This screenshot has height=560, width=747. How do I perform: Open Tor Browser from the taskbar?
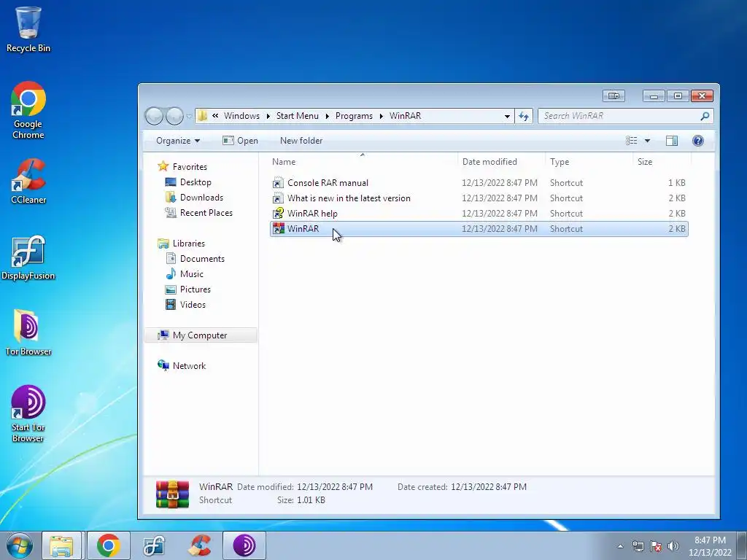coord(244,545)
